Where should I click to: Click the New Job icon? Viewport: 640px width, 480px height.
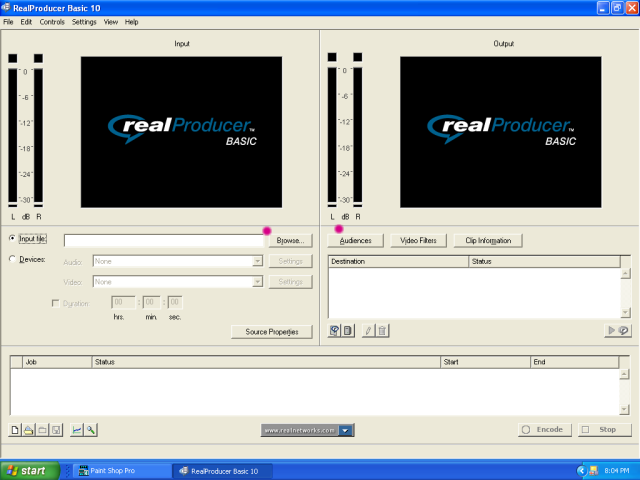(15, 430)
